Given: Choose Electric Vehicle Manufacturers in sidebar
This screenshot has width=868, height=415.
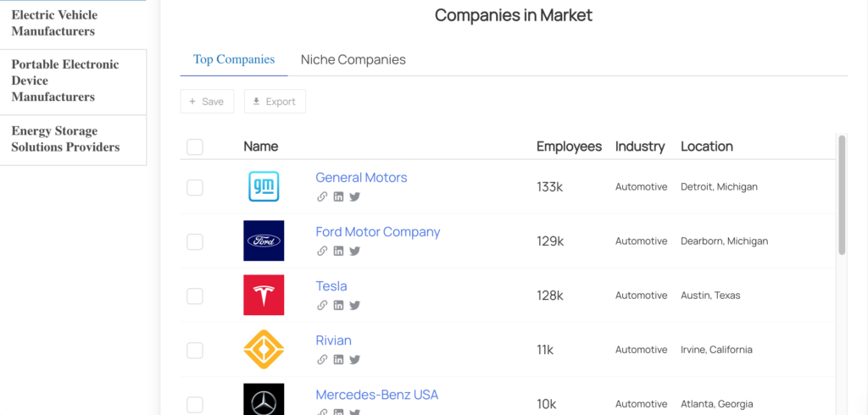Looking at the screenshot, I should point(54,24).
